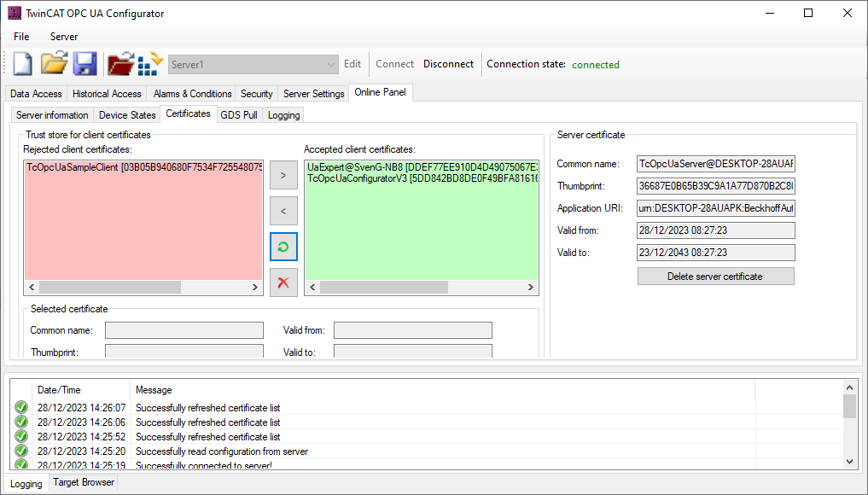Select the Server information sub-tab

click(52, 115)
